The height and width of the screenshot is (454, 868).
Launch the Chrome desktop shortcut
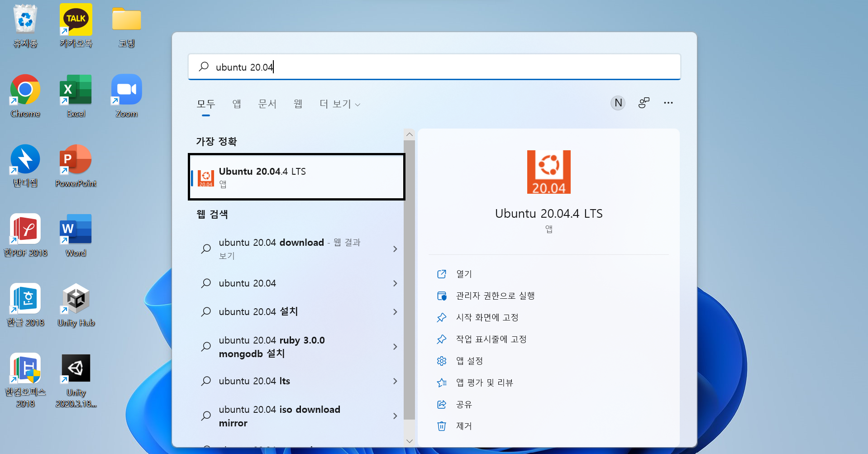coord(25,96)
